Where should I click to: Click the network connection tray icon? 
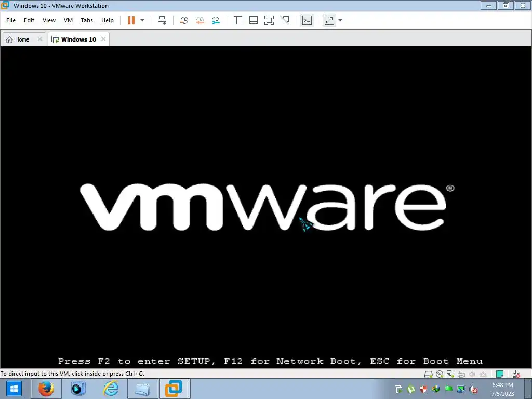pos(461,389)
